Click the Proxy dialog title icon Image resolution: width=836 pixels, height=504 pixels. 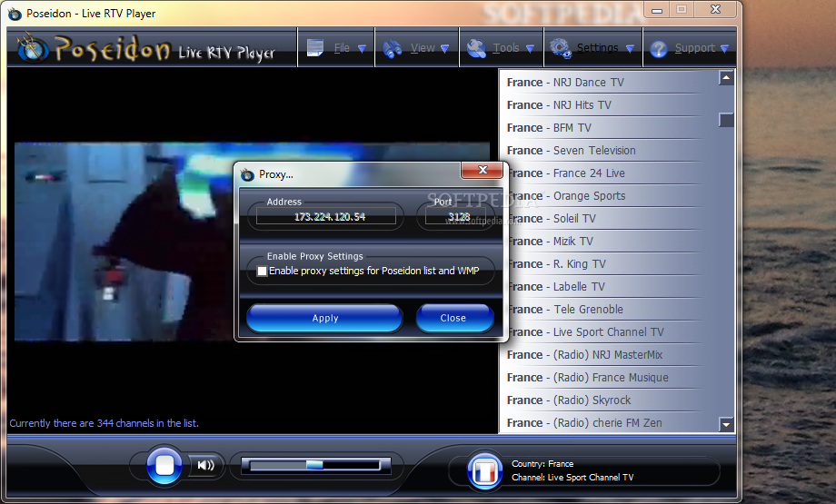pos(247,174)
